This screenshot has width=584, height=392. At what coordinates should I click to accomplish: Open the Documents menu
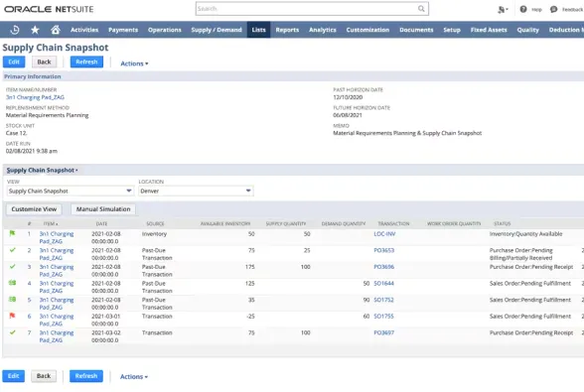(x=416, y=30)
